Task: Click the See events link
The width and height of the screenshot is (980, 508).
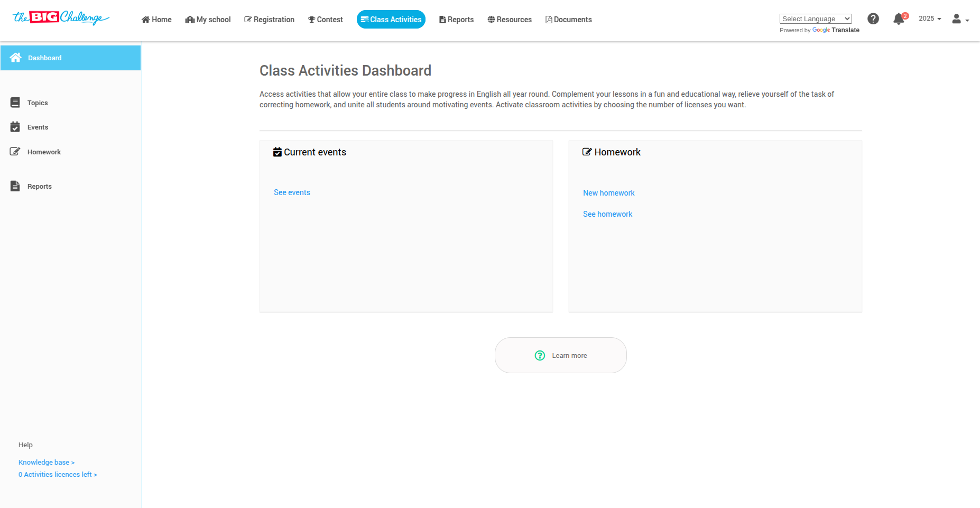Action: click(292, 192)
